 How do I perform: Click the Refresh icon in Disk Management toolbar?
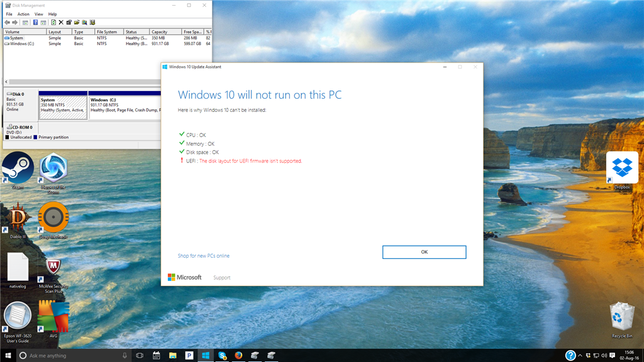click(x=53, y=23)
